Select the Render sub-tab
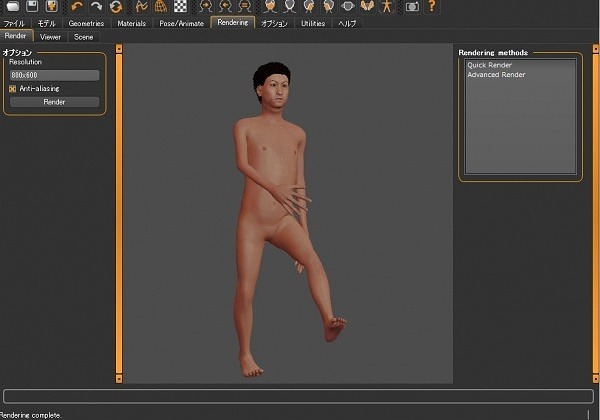600x420 pixels. (16, 36)
